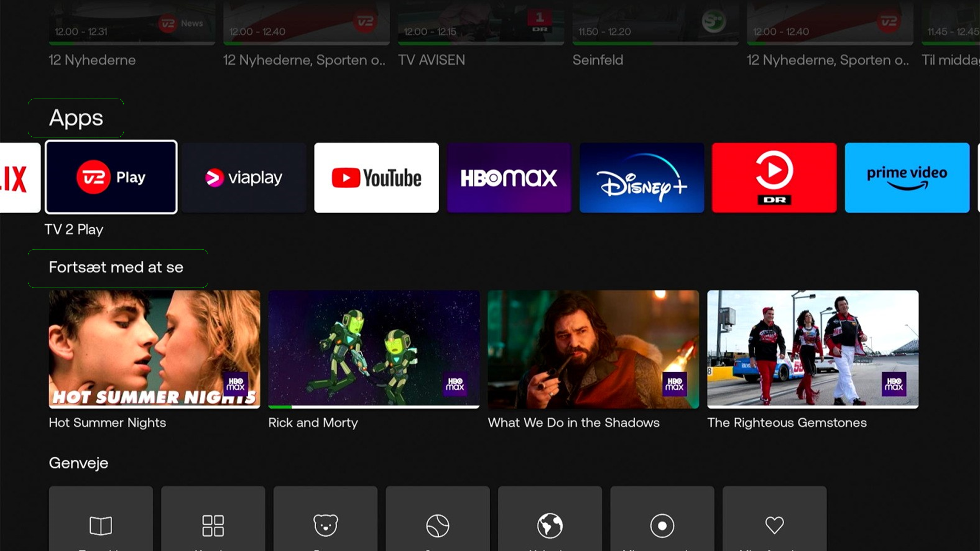
Task: Open the open-book shortcut tile
Action: coord(101,518)
